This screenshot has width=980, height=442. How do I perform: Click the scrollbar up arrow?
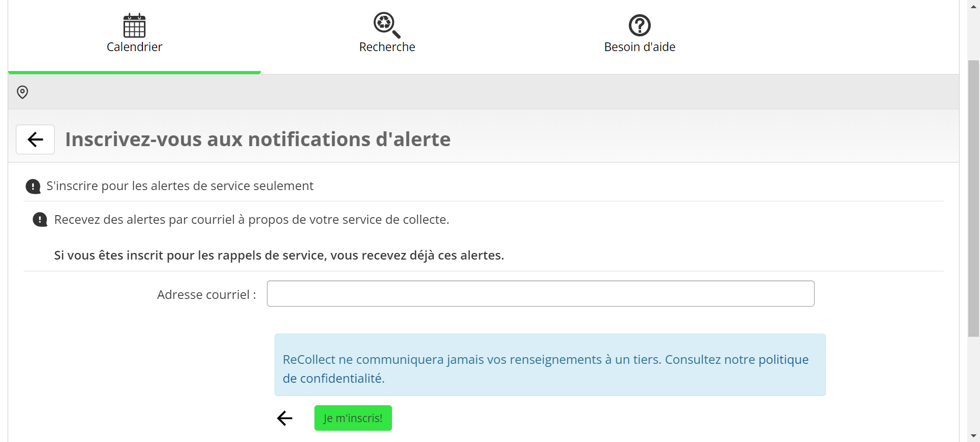[973, 6]
